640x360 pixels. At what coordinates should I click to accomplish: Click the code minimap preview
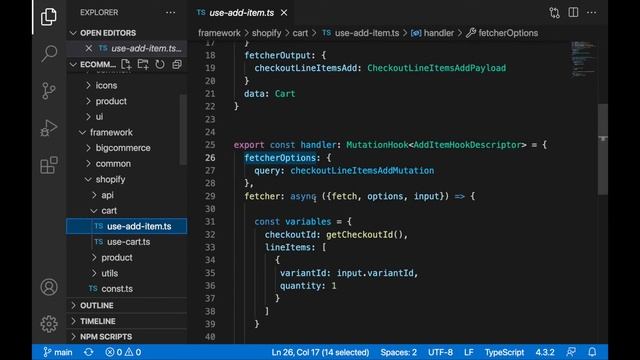pos(583,59)
